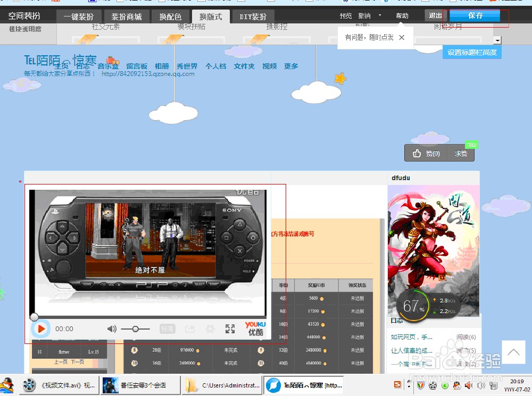The image size is (532, 396).
Task: Mute the video player volume
Action: point(112,329)
